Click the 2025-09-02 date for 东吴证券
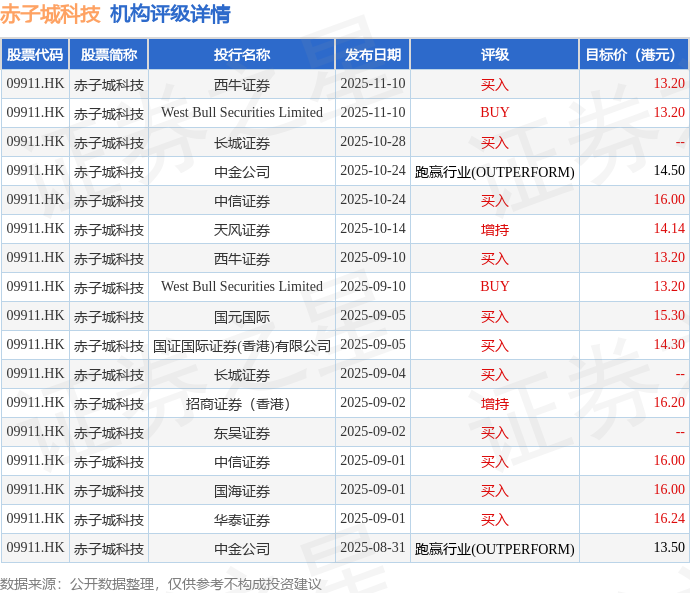 [372, 432]
